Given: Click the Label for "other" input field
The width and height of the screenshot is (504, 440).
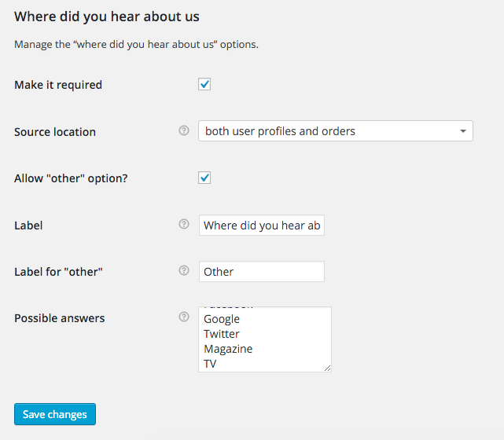Looking at the screenshot, I should (262, 272).
